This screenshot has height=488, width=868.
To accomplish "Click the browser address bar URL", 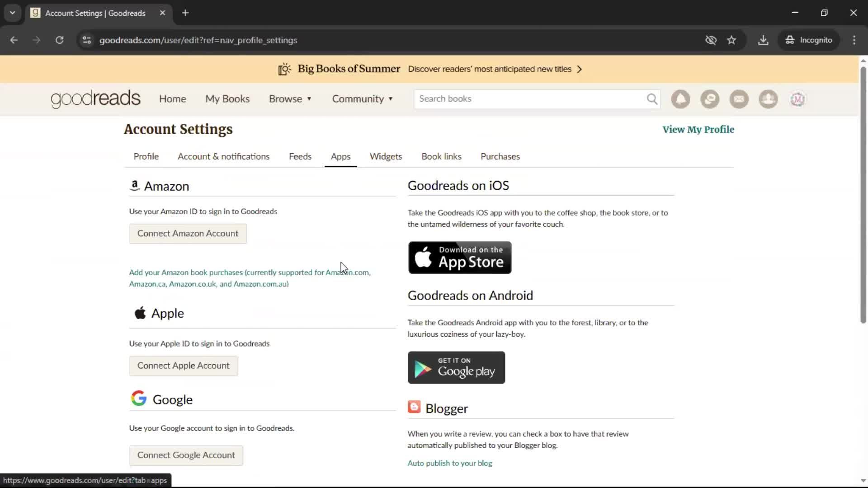I will click(198, 40).
